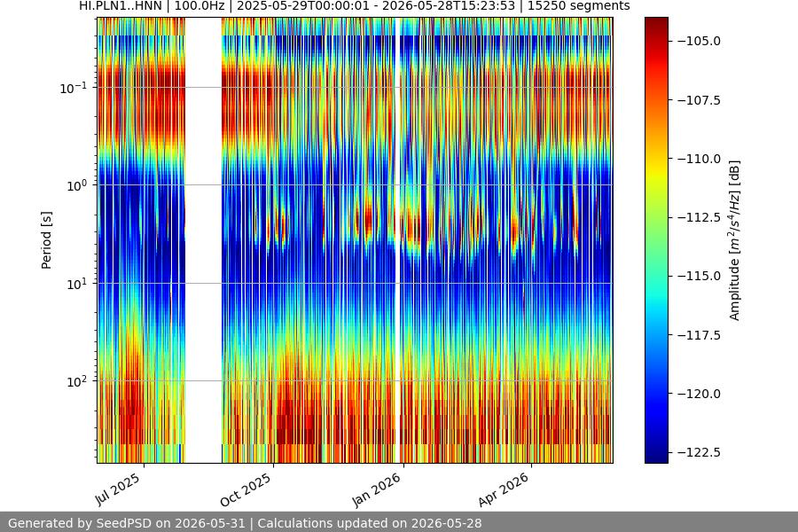Click the Generated by SeedPSD footer text

point(126,523)
